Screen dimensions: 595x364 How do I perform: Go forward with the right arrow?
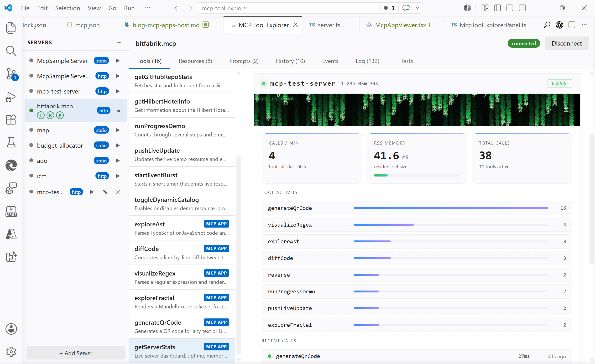click(190, 8)
